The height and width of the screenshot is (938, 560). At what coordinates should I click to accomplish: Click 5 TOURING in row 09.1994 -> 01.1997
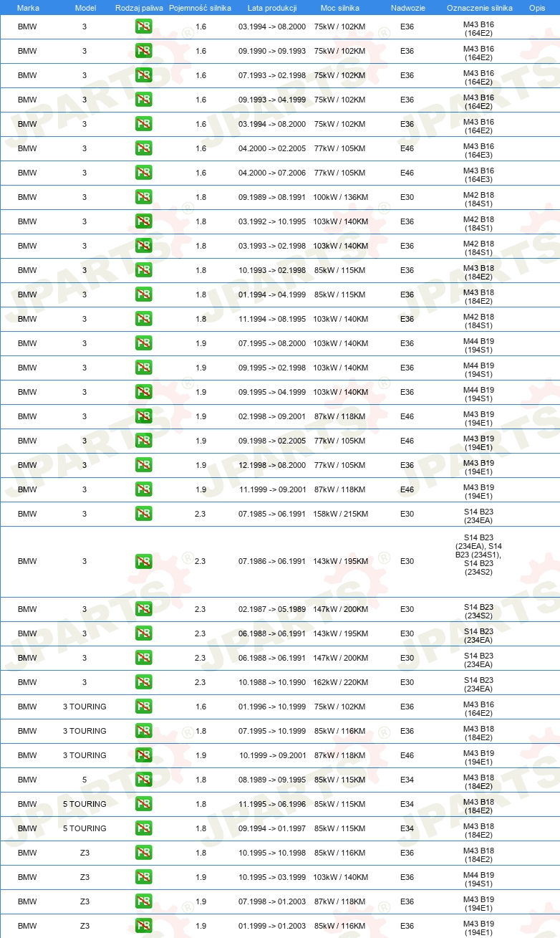pos(85,828)
